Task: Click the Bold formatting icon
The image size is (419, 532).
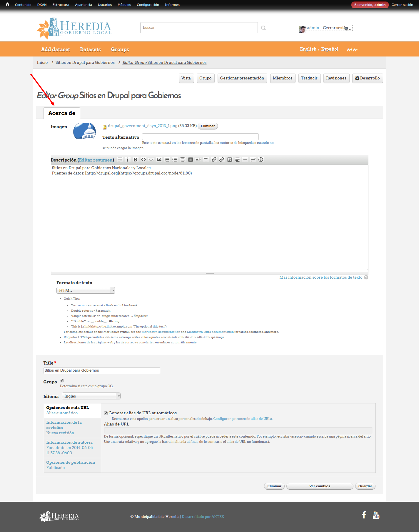Action: pos(135,159)
